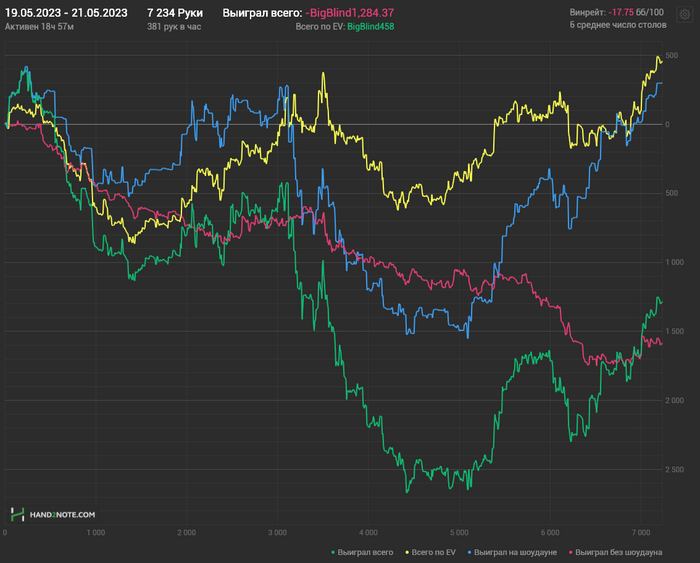700x563 pixels.
Task: Toggle the 'Выиграл без шоудауна' red series
Action: point(615,552)
